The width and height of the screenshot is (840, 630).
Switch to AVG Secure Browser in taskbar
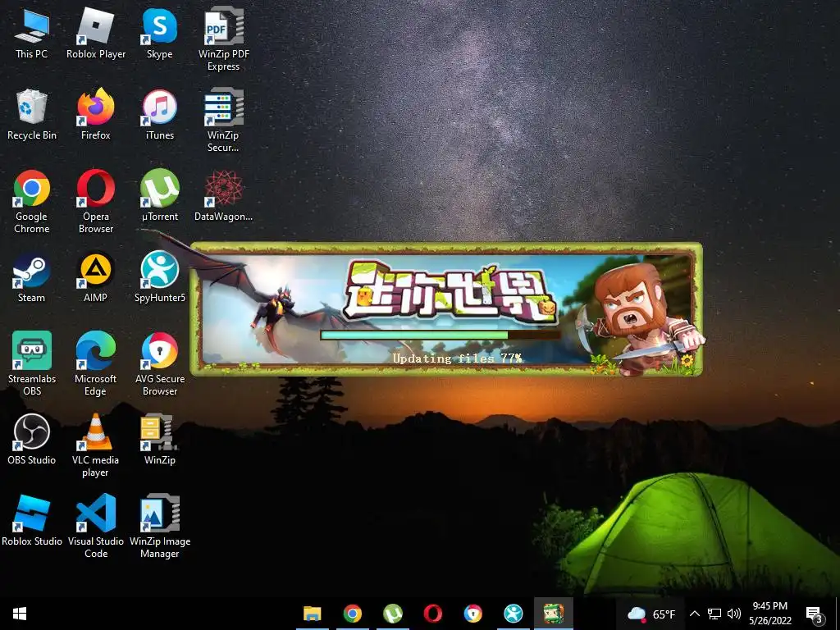[x=473, y=614]
